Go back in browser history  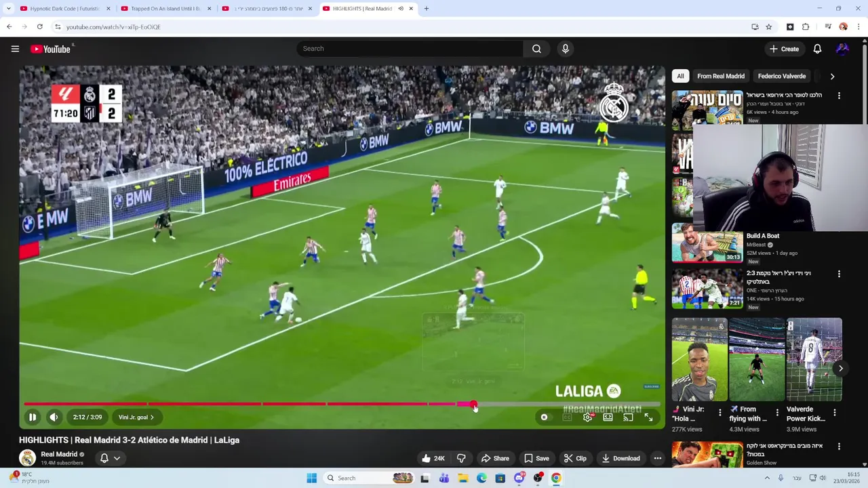9,27
